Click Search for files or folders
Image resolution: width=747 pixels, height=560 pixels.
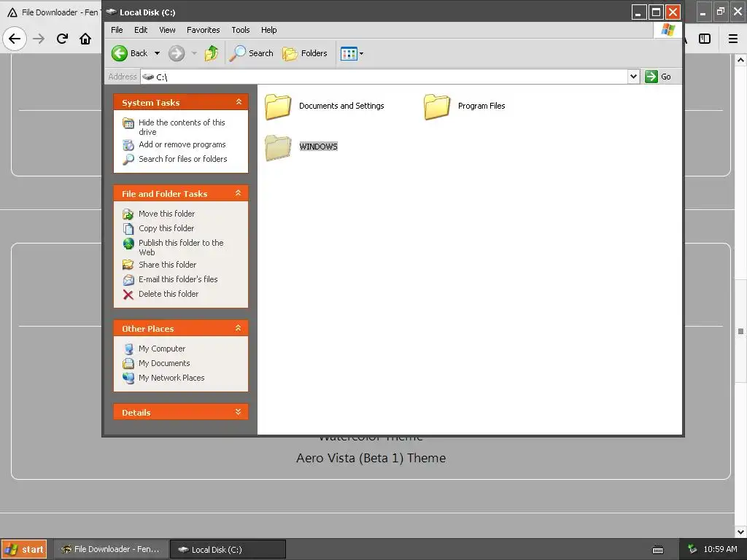pyautogui.click(x=183, y=159)
